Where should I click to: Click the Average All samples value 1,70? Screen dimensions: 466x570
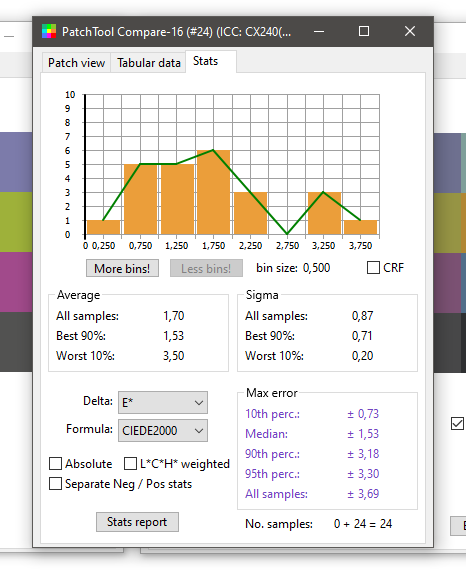pyautogui.click(x=174, y=316)
